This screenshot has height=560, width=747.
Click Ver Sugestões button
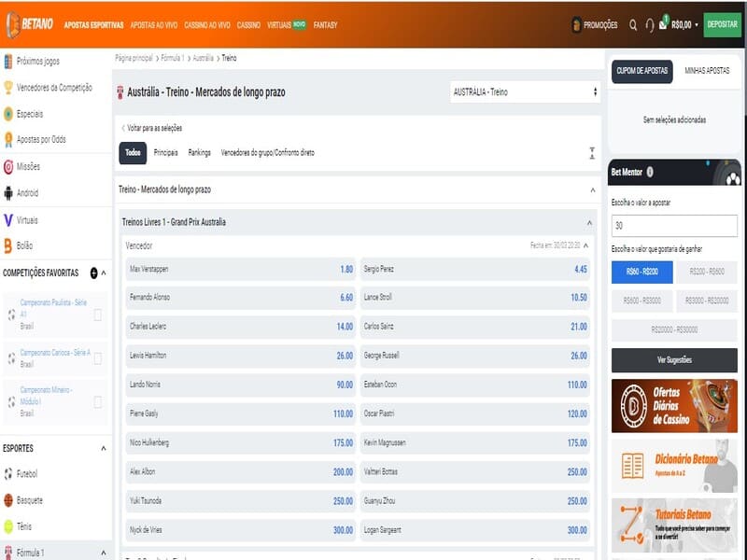674,360
